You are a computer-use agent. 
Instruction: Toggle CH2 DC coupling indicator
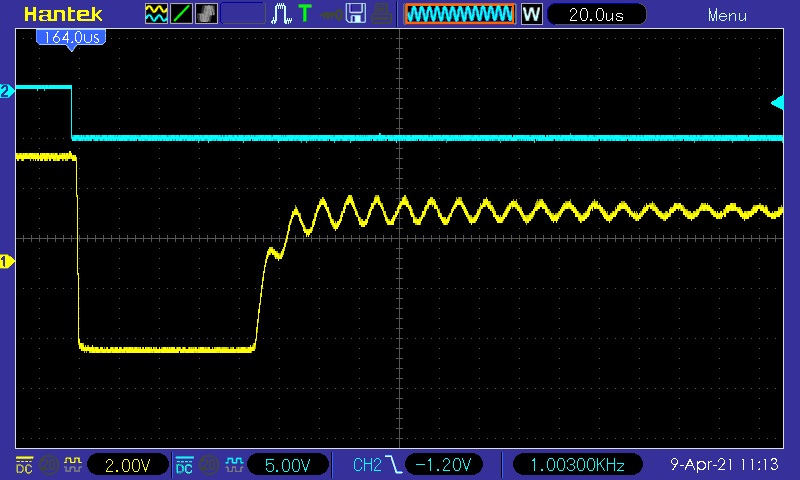[184, 465]
